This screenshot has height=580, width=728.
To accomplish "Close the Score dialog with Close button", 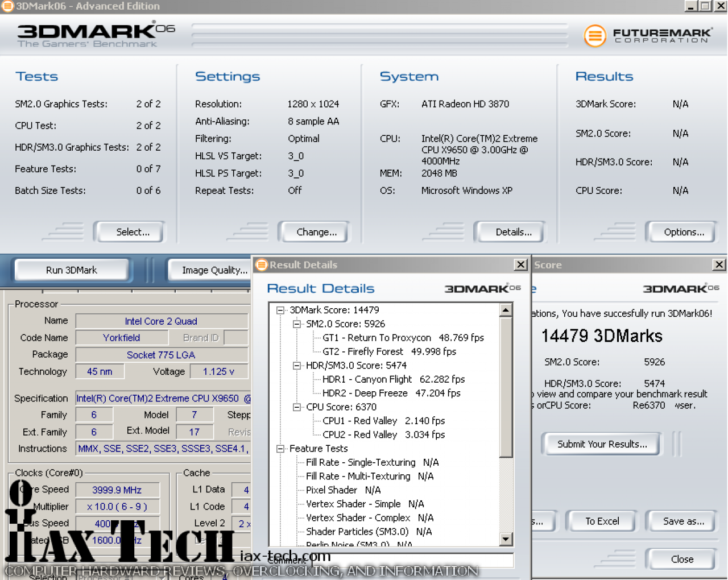I will pos(682,559).
